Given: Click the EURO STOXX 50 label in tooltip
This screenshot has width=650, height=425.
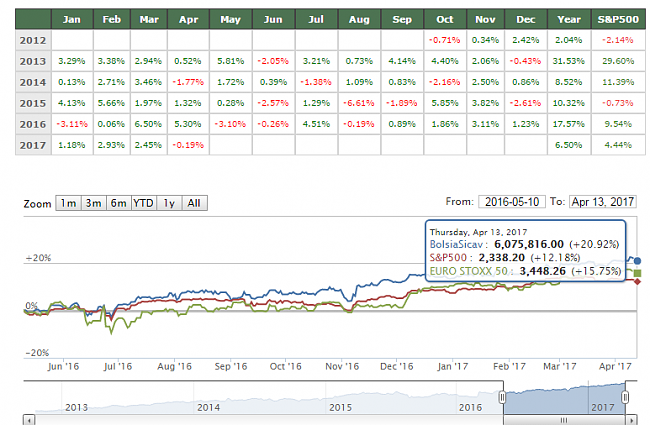Looking at the screenshot, I should pos(468,271).
